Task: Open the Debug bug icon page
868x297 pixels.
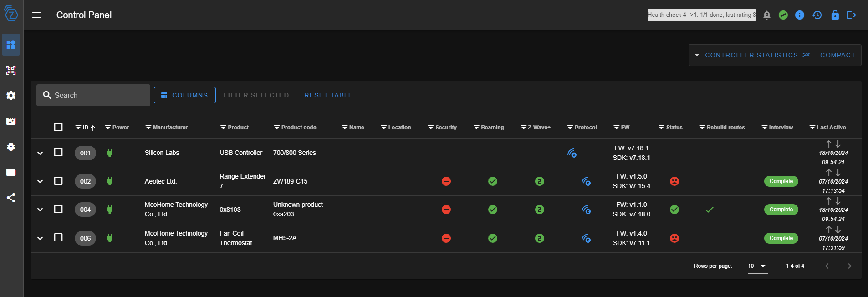Action: [x=11, y=147]
